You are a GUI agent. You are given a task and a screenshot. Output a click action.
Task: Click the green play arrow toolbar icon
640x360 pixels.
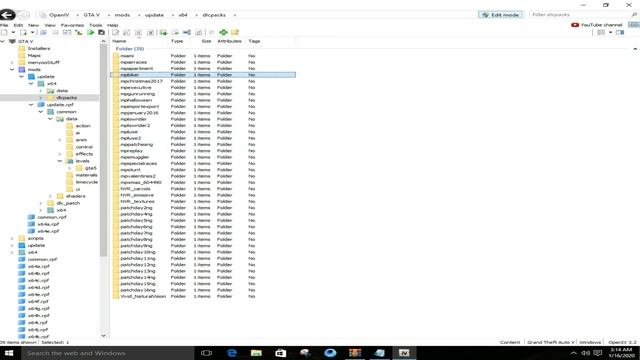91,32
